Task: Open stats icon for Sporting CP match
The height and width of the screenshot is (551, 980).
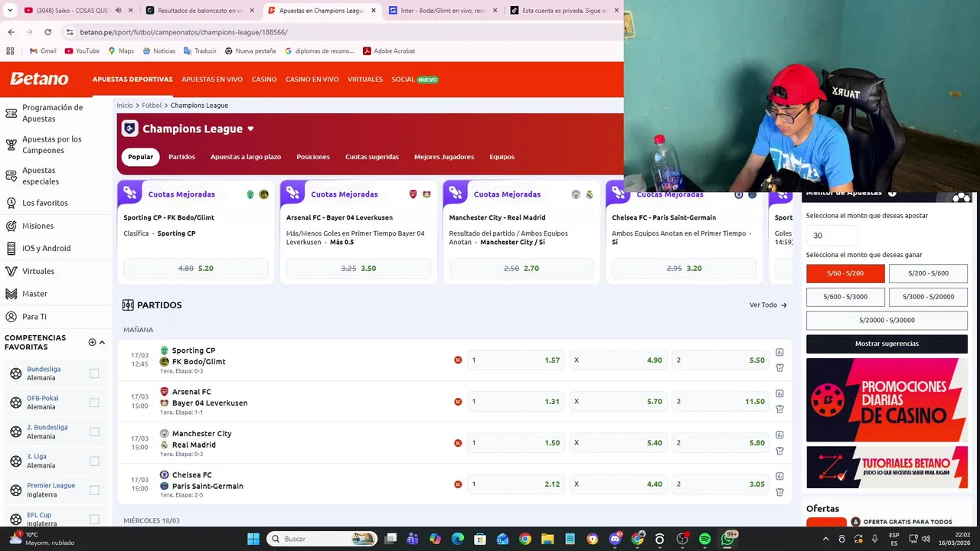Action: pyautogui.click(x=779, y=352)
